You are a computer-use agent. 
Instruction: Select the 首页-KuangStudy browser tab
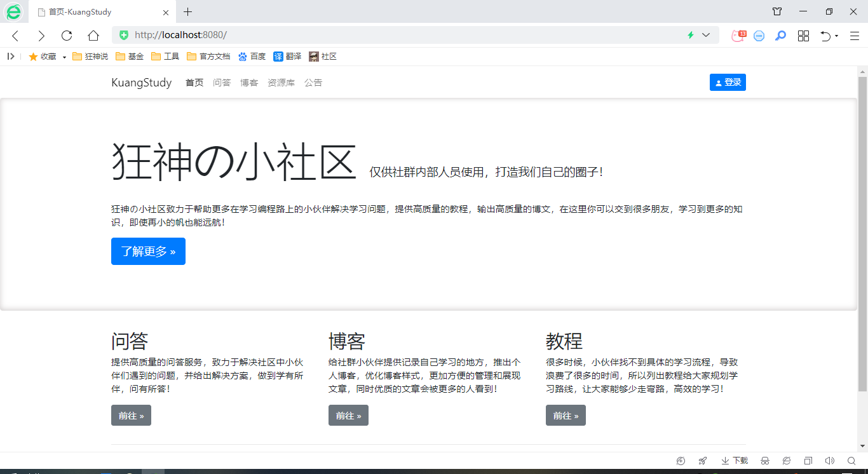(x=102, y=12)
